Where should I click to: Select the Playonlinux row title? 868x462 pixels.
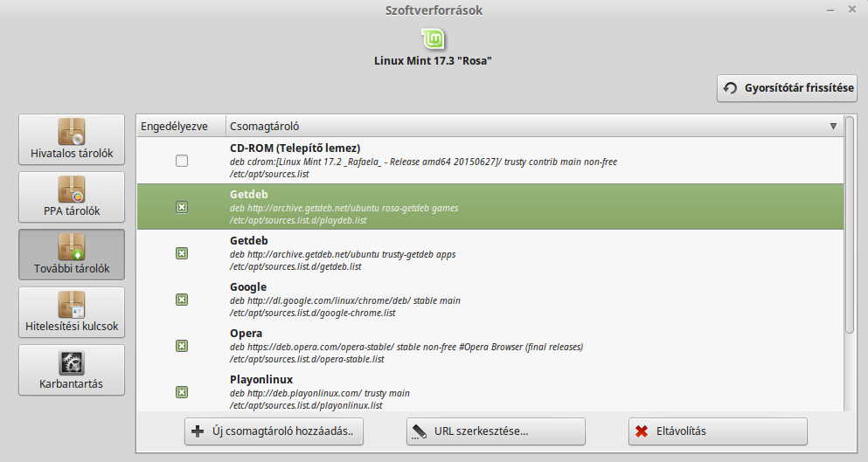click(261, 380)
